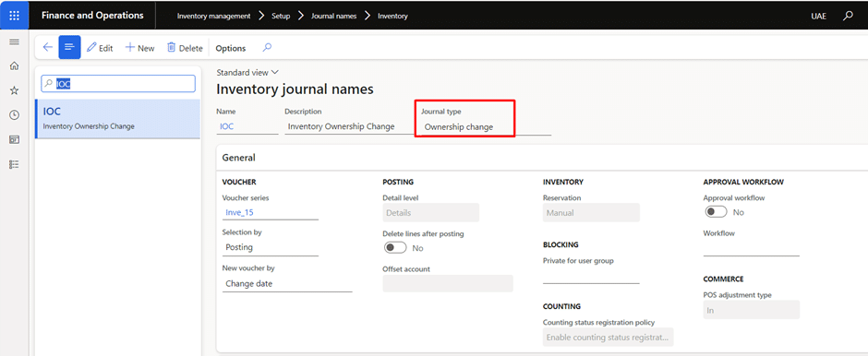The height and width of the screenshot is (356, 868).
Task: Toggle the list view button
Action: (70, 48)
